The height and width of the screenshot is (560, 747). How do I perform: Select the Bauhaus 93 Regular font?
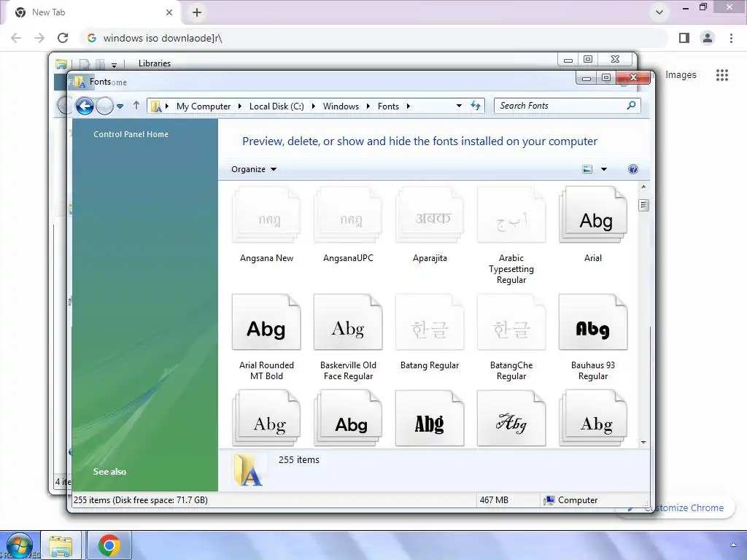pos(593,338)
